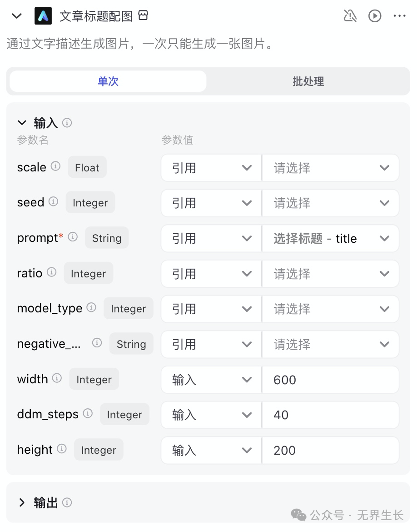Click the info icon next to ddm_steps
Viewport: 417px width, 532px height.
click(x=88, y=413)
